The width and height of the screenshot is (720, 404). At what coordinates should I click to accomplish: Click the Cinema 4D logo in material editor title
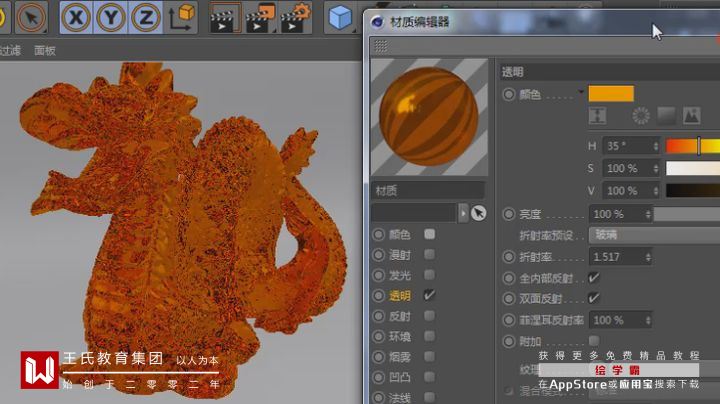click(x=377, y=22)
